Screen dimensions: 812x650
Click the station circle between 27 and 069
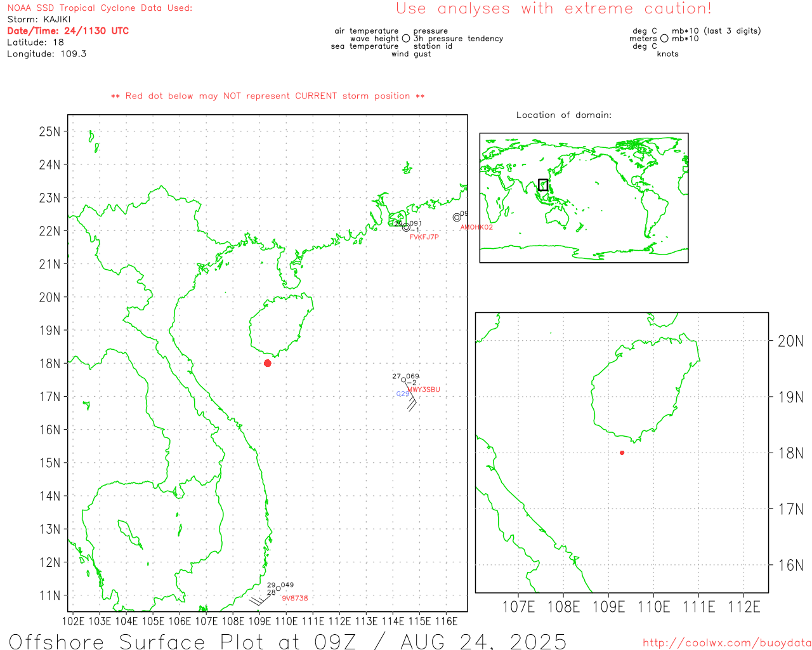403,380
